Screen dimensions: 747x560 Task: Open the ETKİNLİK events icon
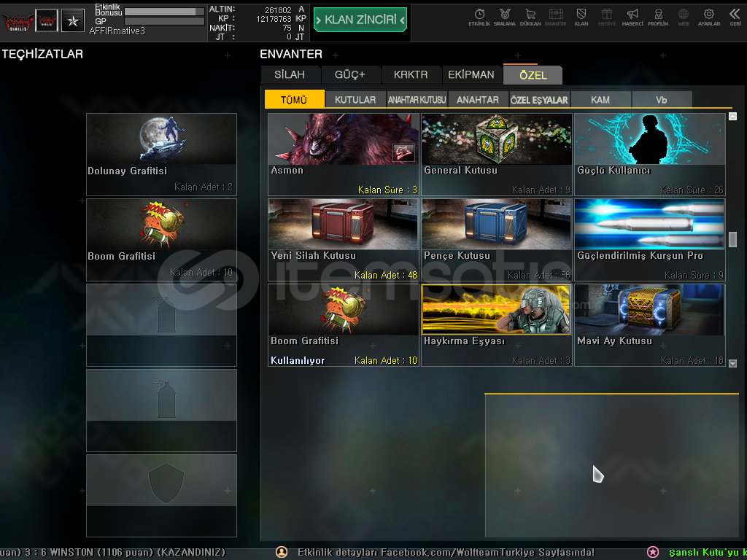[479, 17]
